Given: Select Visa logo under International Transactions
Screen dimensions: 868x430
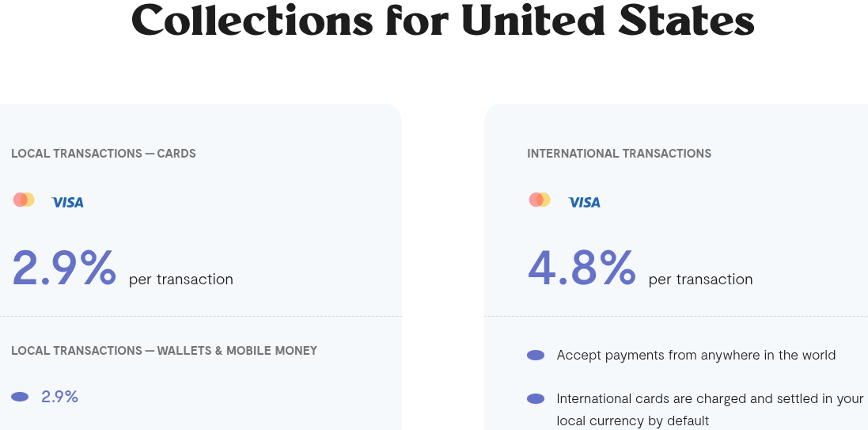Looking at the screenshot, I should 584,202.
